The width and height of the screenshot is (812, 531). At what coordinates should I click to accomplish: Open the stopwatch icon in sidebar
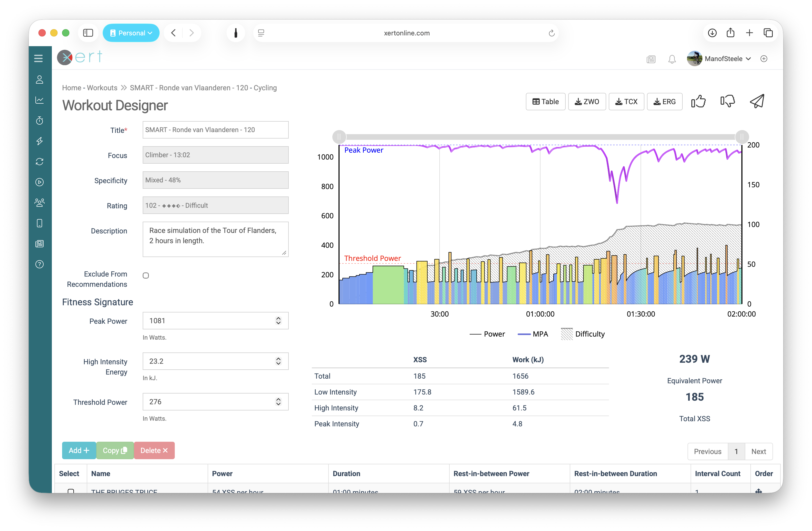tap(40, 120)
